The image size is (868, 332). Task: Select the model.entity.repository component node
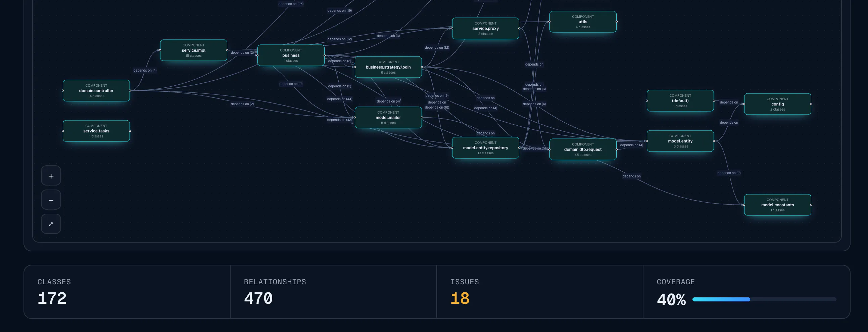pos(486,148)
